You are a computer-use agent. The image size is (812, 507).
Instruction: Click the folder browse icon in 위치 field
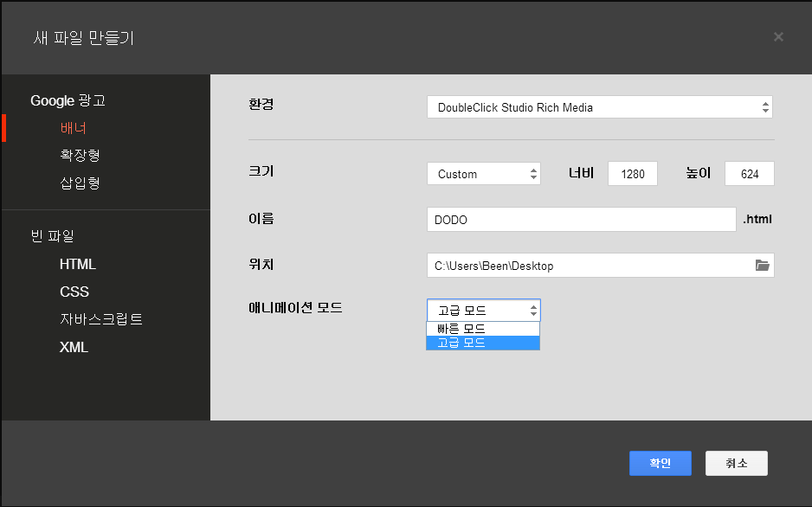coord(762,266)
